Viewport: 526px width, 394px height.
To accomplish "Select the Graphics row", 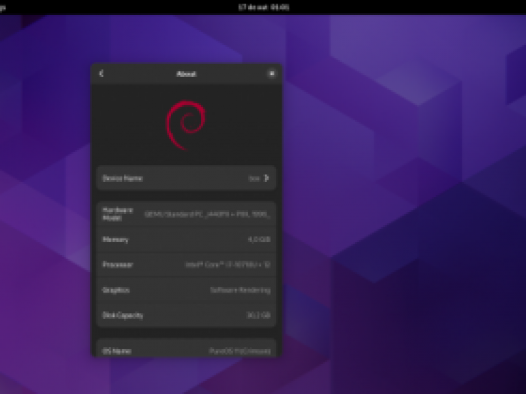I will [186, 290].
